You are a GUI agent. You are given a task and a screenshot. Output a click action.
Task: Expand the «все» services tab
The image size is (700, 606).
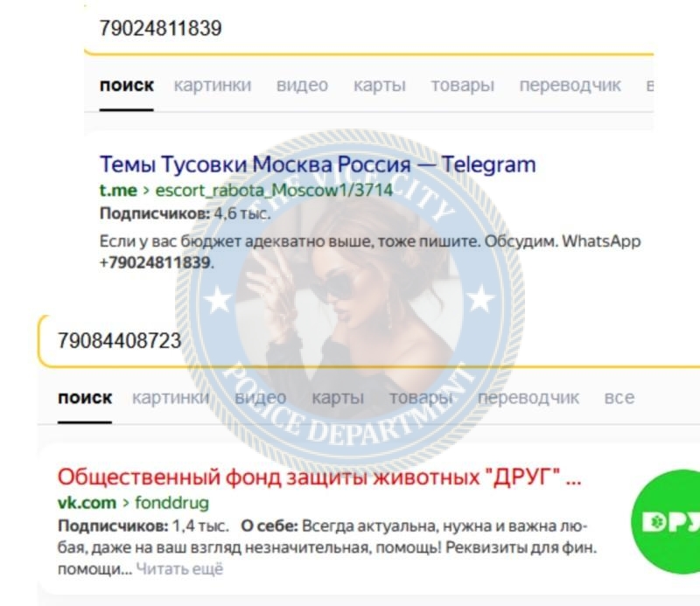pyautogui.click(x=619, y=397)
